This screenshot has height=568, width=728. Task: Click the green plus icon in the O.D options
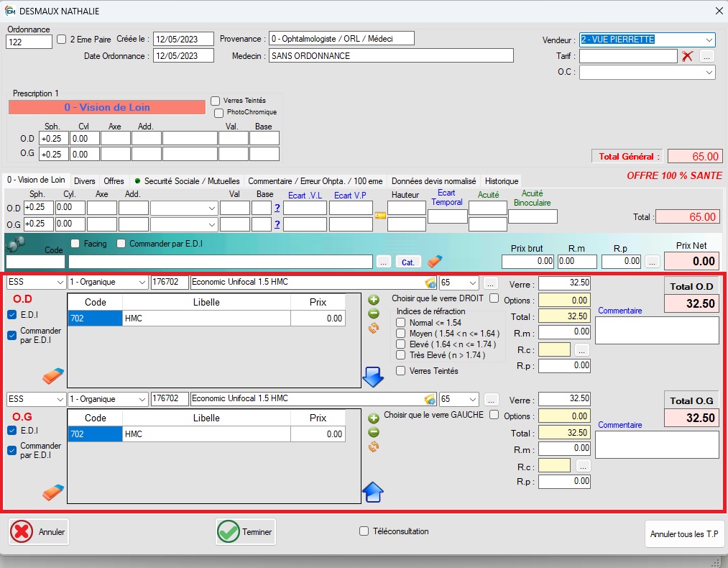[374, 300]
